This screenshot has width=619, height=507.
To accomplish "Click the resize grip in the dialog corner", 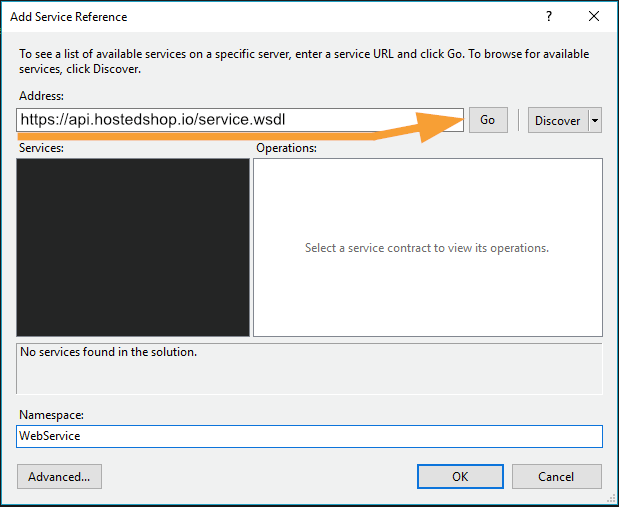I will [610, 498].
